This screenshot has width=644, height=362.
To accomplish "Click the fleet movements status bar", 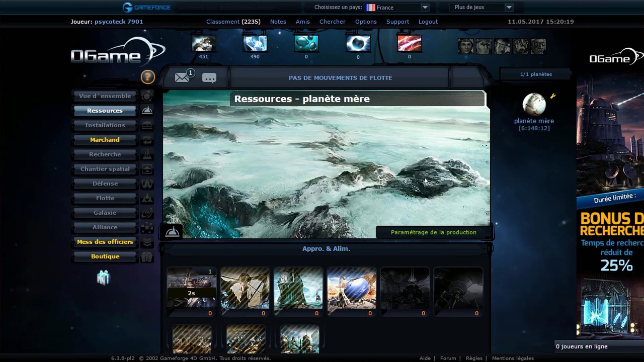I will (x=340, y=78).
